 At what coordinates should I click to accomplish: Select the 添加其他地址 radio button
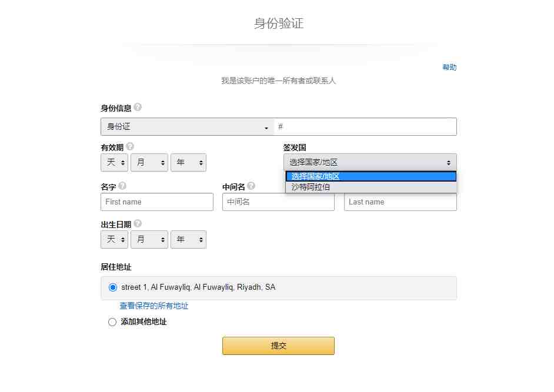[x=112, y=322]
